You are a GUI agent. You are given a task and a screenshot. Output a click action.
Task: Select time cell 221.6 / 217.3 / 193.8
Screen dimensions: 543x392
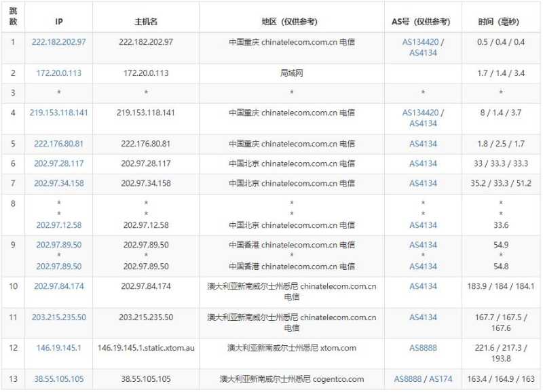(501, 353)
